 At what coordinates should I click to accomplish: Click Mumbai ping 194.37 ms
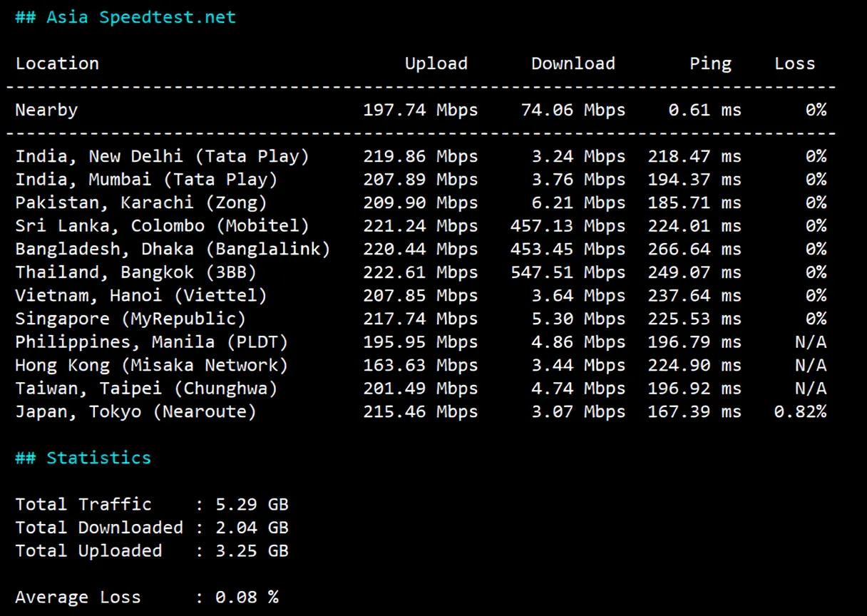pos(694,180)
